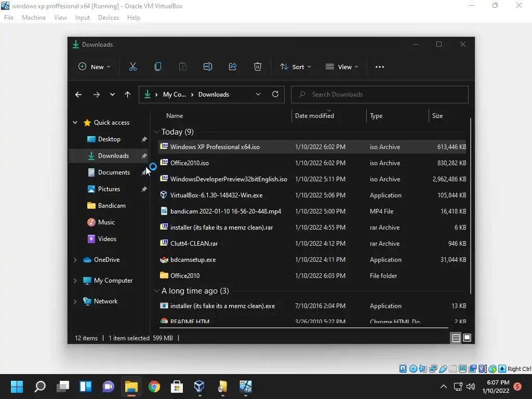Click VirtualBox hard disk status icon
This screenshot has width=532, height=399.
(403, 369)
